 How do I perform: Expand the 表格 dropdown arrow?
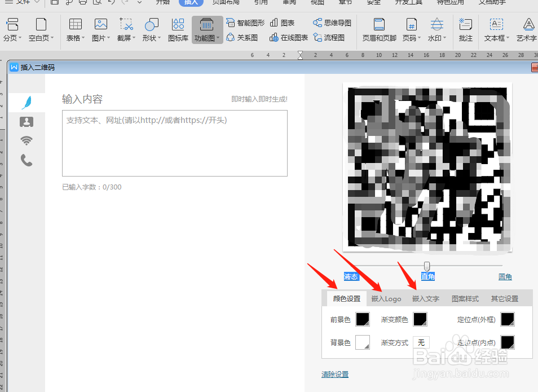point(83,38)
